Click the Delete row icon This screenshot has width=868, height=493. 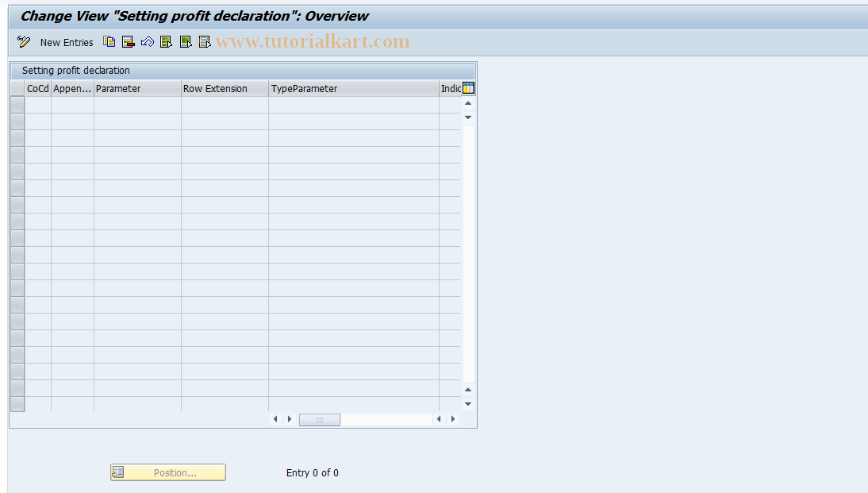[x=129, y=42]
